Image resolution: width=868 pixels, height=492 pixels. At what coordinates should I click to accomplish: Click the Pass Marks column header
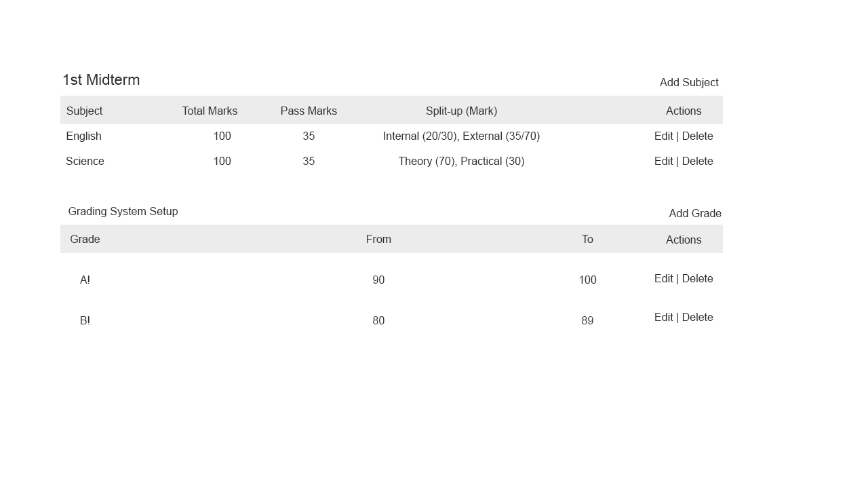309,111
